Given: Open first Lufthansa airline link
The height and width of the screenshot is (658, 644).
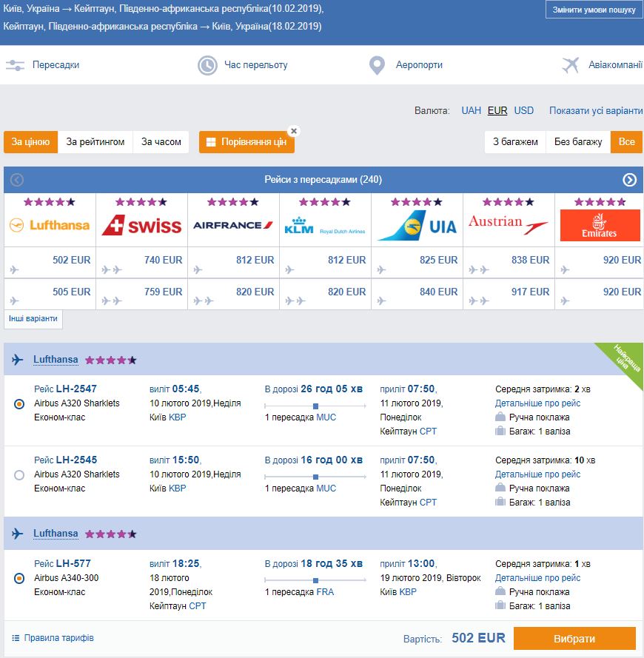Looking at the screenshot, I should click(x=56, y=360).
